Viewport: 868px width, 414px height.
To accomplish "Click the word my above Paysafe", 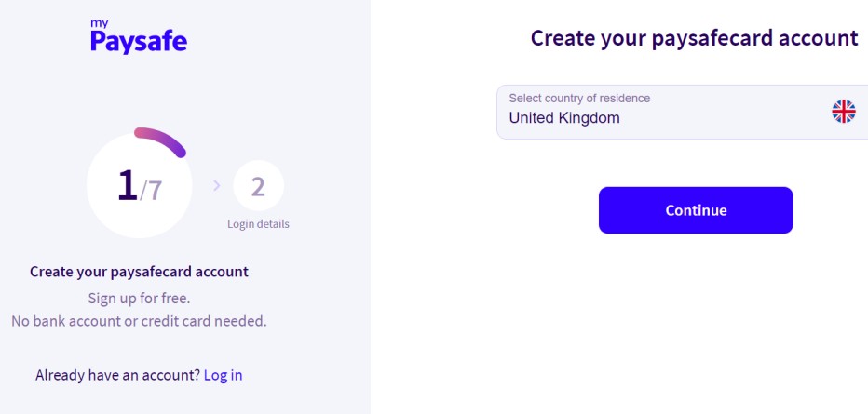I will (x=99, y=24).
